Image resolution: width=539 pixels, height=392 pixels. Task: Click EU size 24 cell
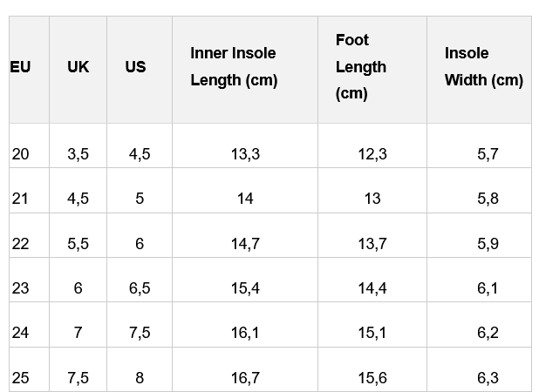click(x=21, y=333)
